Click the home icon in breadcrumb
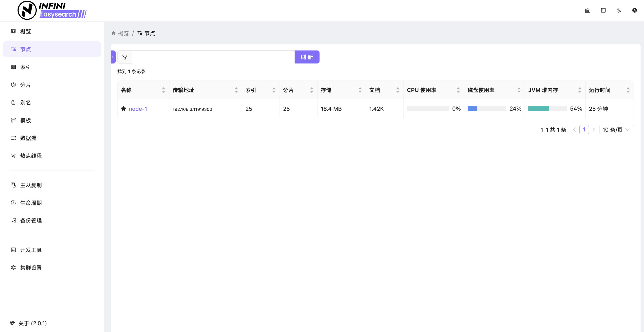Viewport: 644px width, 332px height. pyautogui.click(x=113, y=33)
